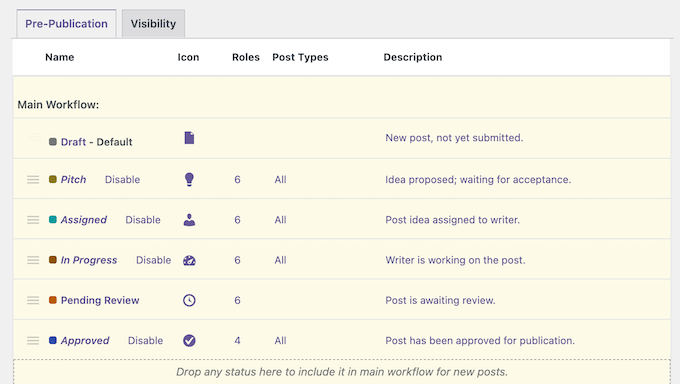Click the blue Approved color swatch
This screenshot has height=384, width=680.
pos(53,340)
